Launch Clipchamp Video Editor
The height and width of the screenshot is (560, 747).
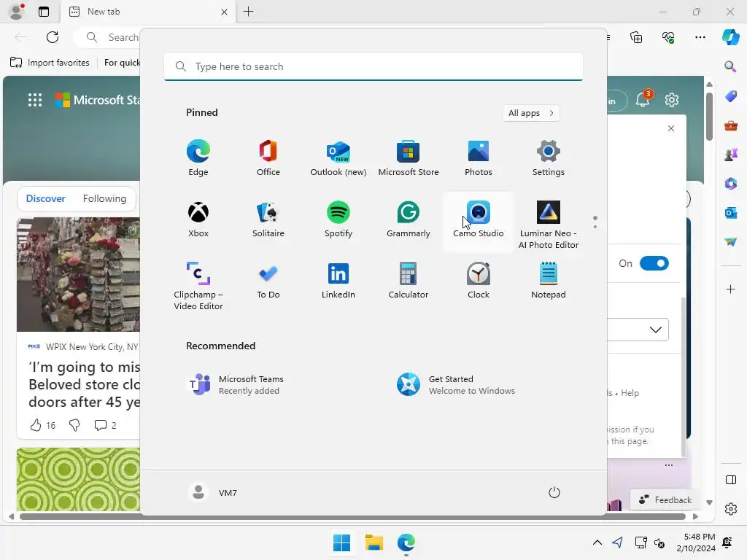[198, 286]
